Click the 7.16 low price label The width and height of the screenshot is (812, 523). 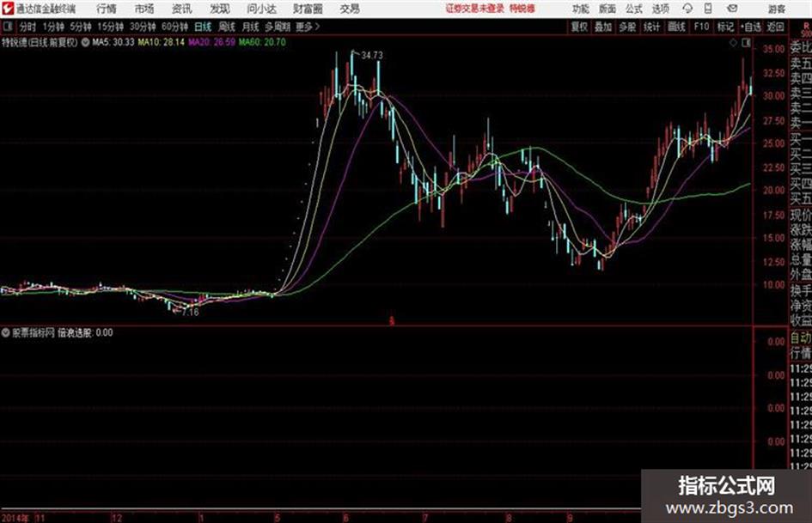pos(190,313)
